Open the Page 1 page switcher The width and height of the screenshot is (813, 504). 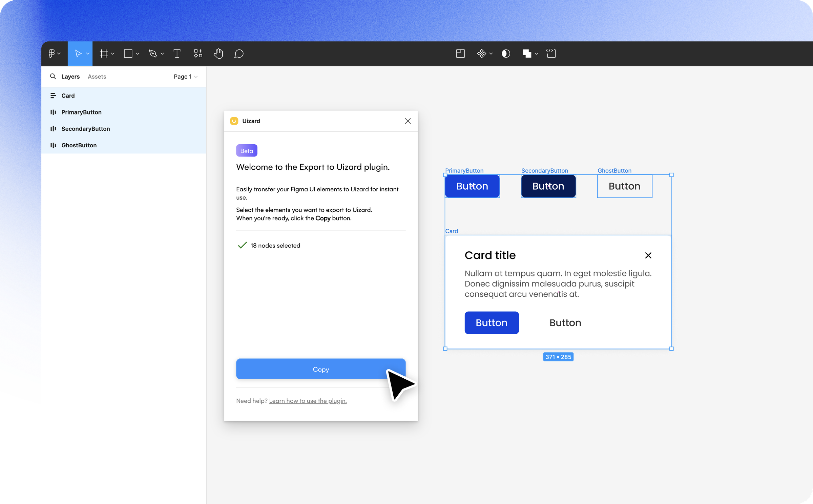click(185, 77)
